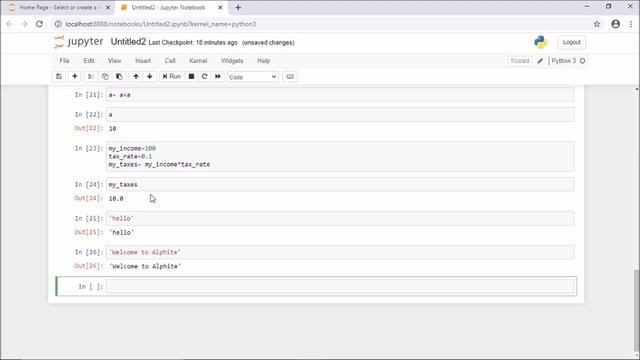Screen dimensions: 640x360
Task: Click the pencil edit-mode indicator icon
Action: (x=540, y=61)
